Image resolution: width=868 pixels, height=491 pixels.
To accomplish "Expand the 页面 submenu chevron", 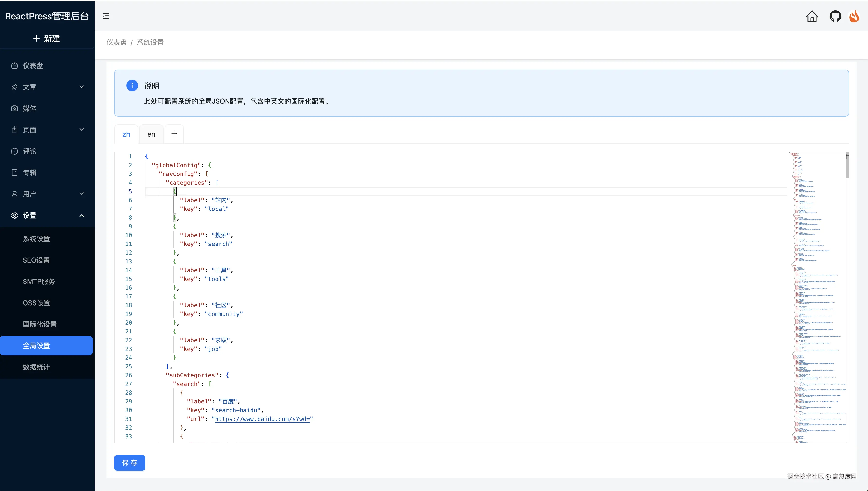I will [x=82, y=130].
